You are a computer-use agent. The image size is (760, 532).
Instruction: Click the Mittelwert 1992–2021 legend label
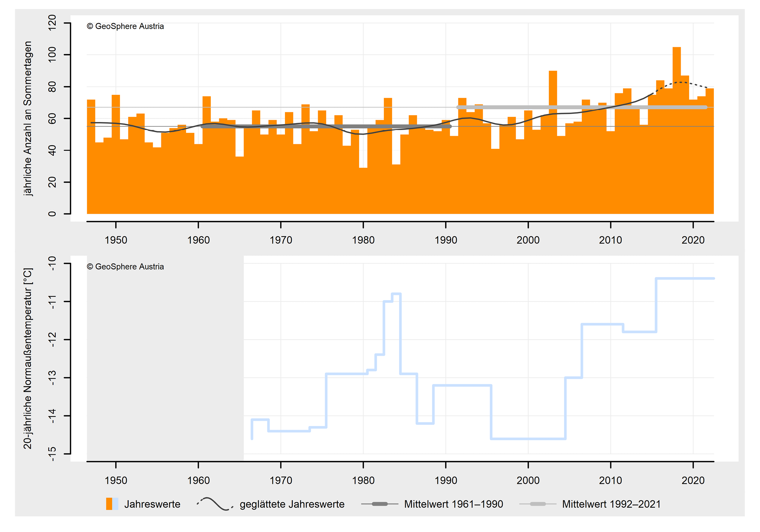(x=611, y=504)
